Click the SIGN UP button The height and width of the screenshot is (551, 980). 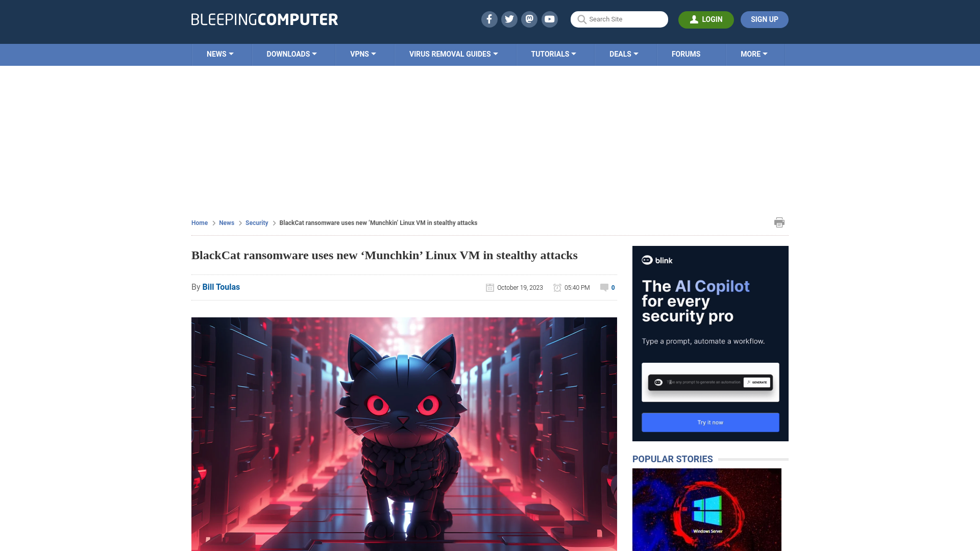coord(765,19)
